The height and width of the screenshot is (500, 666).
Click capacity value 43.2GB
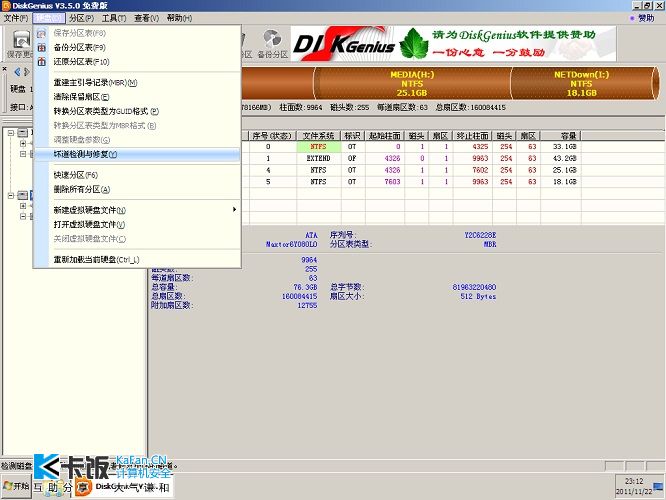point(564,158)
